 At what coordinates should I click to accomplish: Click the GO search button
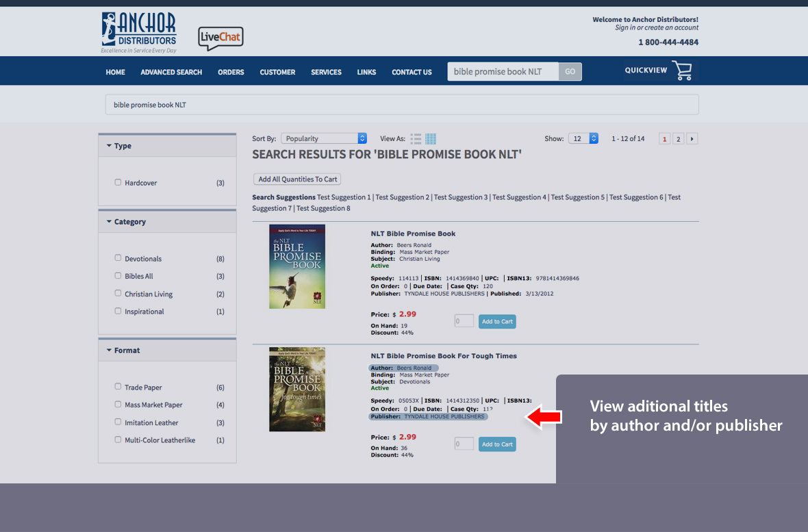[x=570, y=72]
